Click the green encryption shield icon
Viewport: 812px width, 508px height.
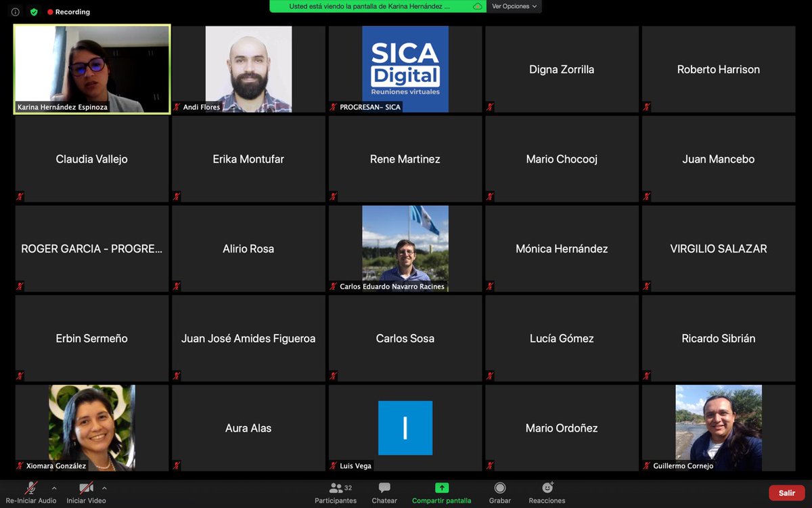(34, 12)
